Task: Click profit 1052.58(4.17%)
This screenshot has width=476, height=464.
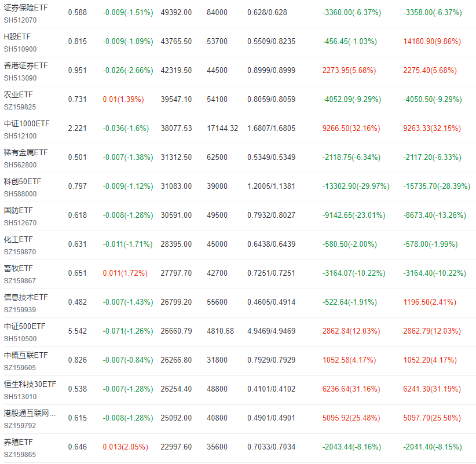Action: tap(349, 360)
